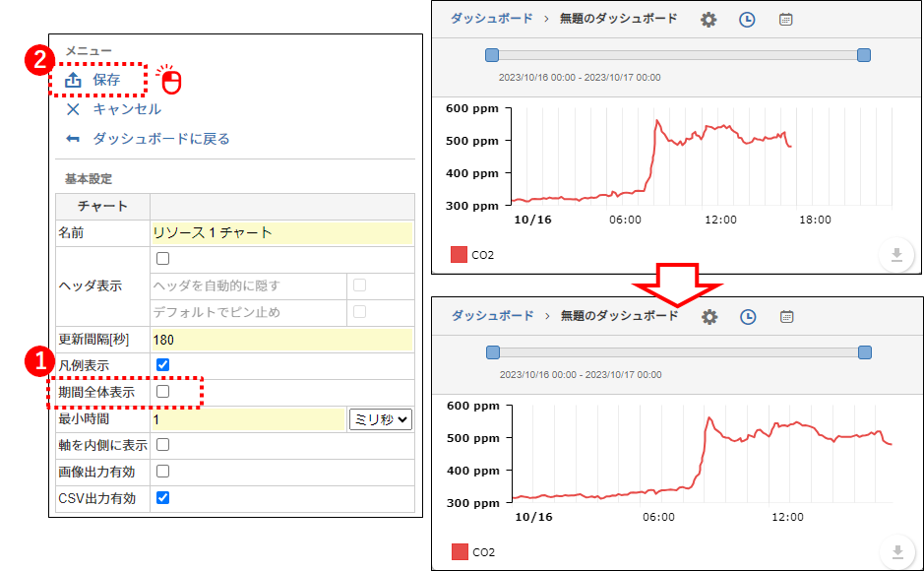Open gear settings in the upper dashboard
Image resolution: width=924 pixels, height=571 pixels.
[x=708, y=20]
